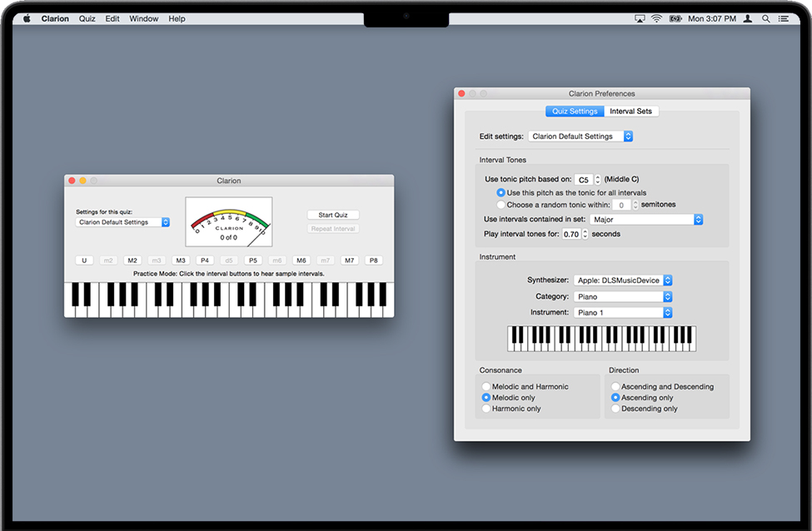Open Notification Center list icon
Screen dimensions: 812x531
[x=784, y=18]
